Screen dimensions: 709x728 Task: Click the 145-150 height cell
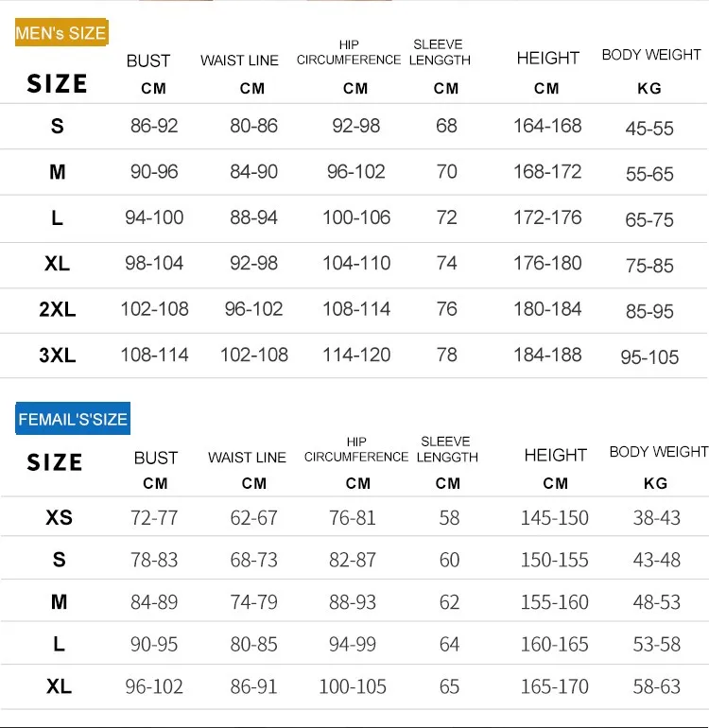coord(554,518)
